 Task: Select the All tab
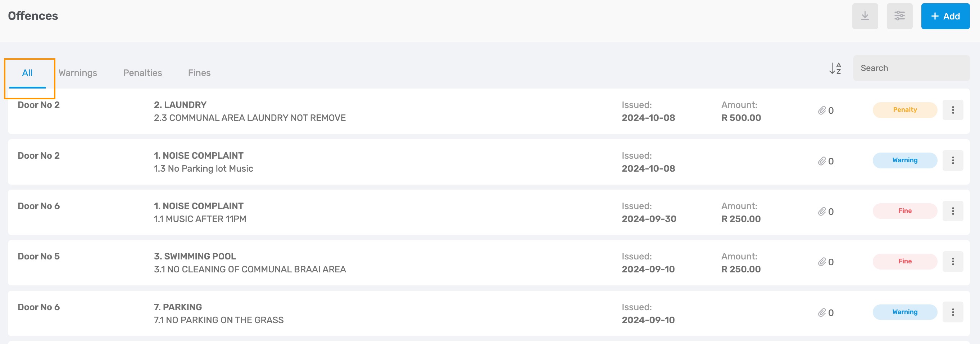click(x=27, y=73)
